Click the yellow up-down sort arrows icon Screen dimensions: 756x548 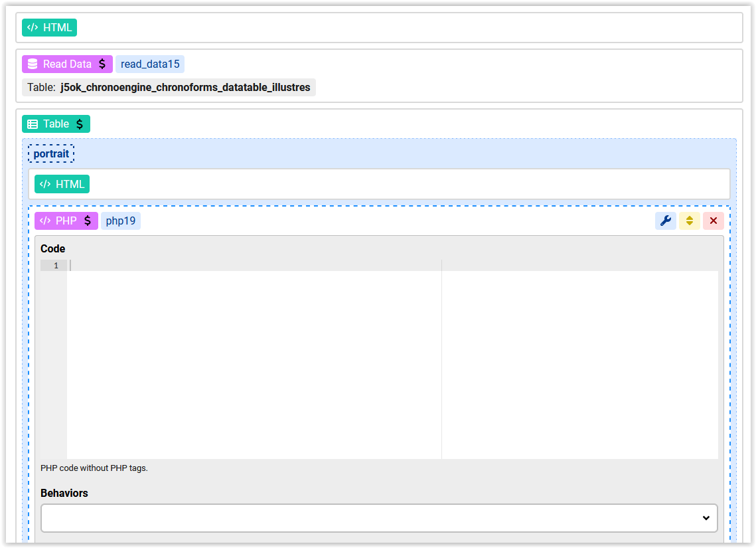pyautogui.click(x=689, y=221)
